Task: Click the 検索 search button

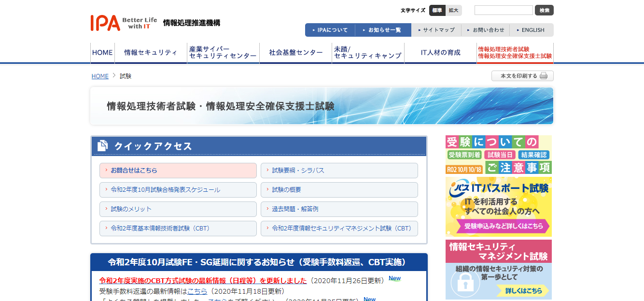Action: pyautogui.click(x=545, y=10)
